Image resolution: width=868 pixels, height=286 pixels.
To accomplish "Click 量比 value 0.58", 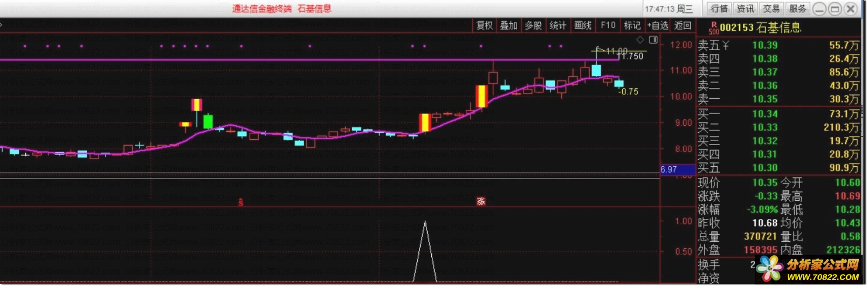I will [x=850, y=236].
